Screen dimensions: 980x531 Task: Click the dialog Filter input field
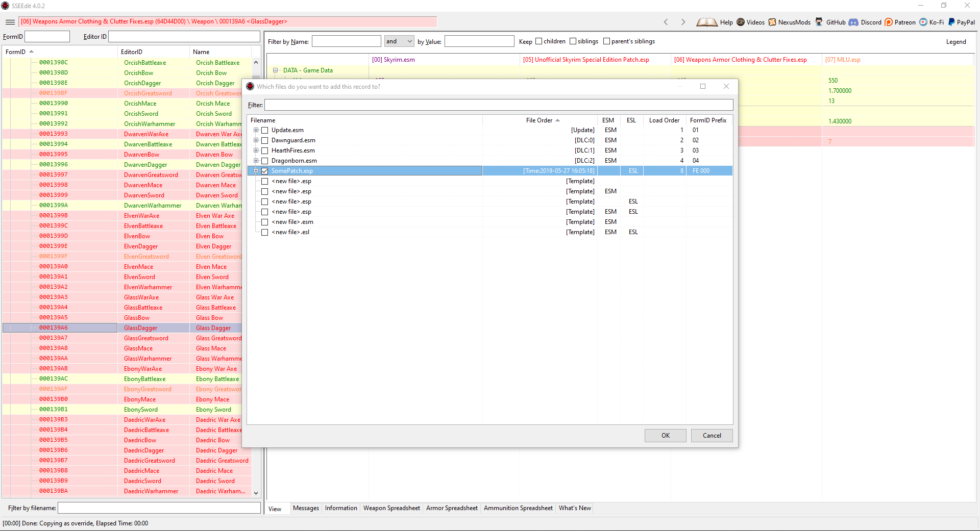(499, 105)
